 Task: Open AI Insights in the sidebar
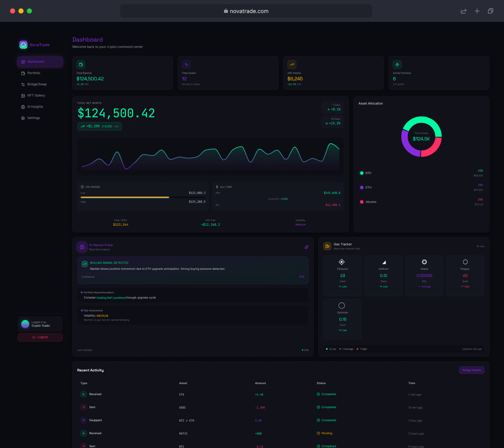40,107
